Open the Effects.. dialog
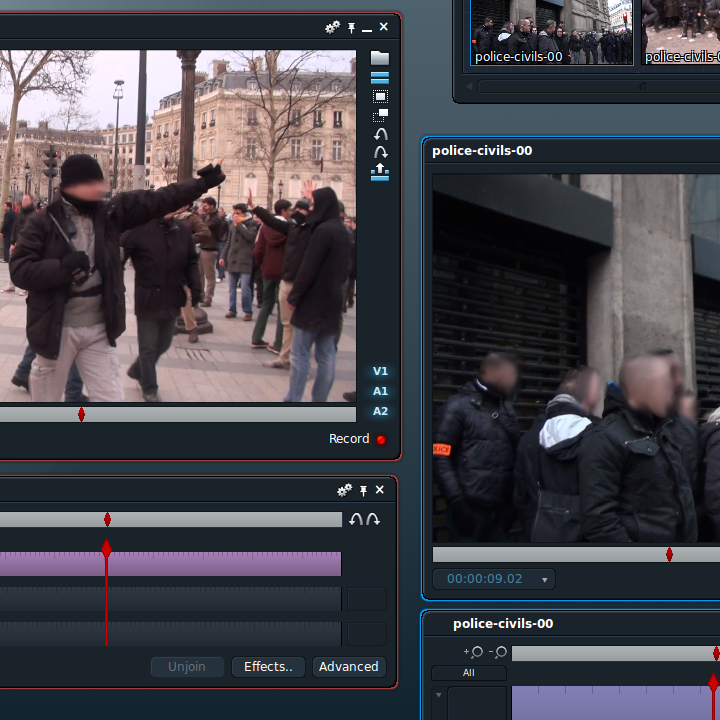This screenshot has width=720, height=720. (x=268, y=667)
